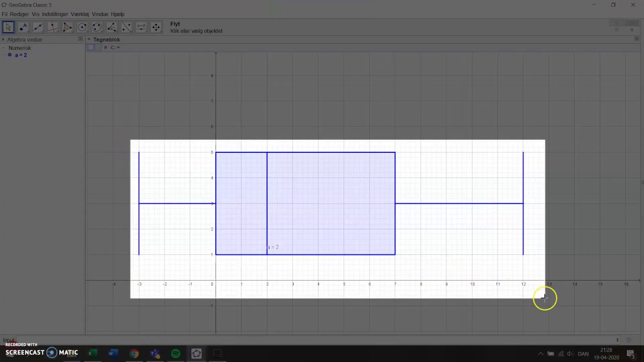Select the Move Graphics View tool
This screenshot has width=644, height=362.
pos(156,27)
